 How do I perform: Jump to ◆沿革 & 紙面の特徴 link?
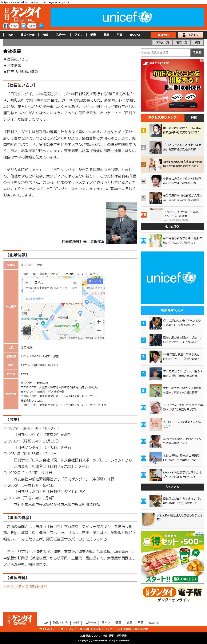tap(21, 72)
